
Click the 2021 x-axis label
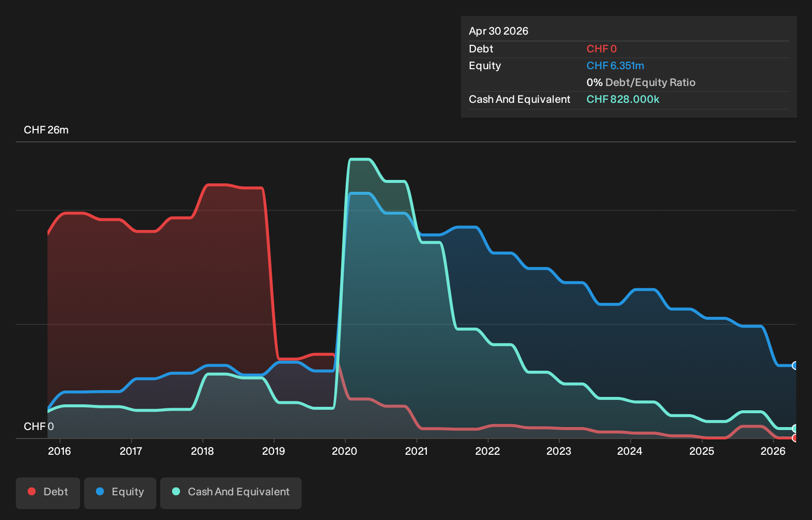coord(416,451)
